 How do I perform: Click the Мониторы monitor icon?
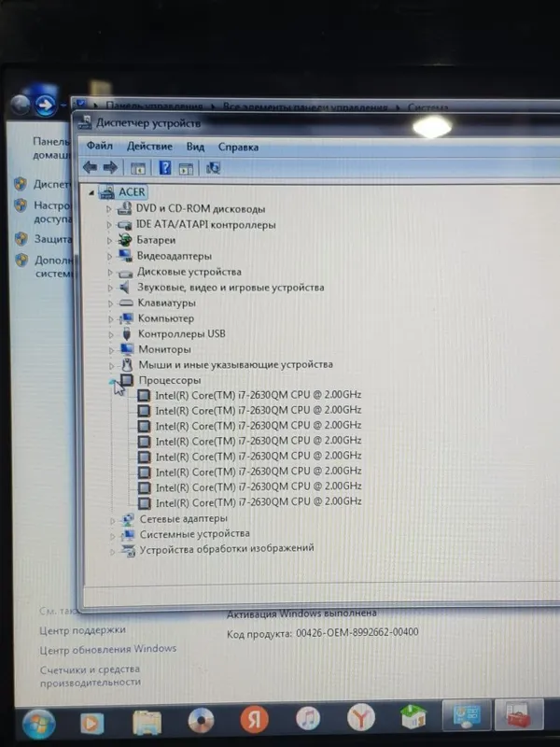point(127,349)
